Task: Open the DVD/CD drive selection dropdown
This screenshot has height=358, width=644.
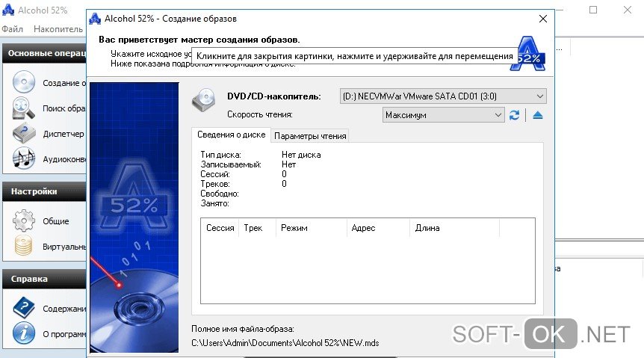Action: [443, 96]
